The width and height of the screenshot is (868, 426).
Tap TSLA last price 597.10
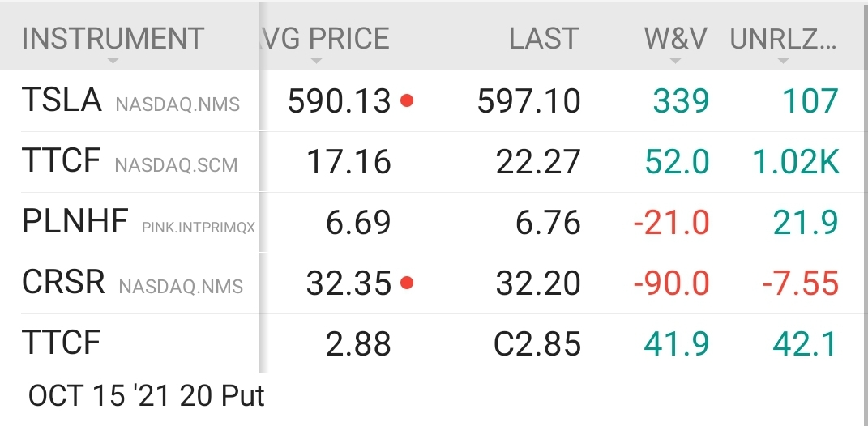[x=528, y=101]
